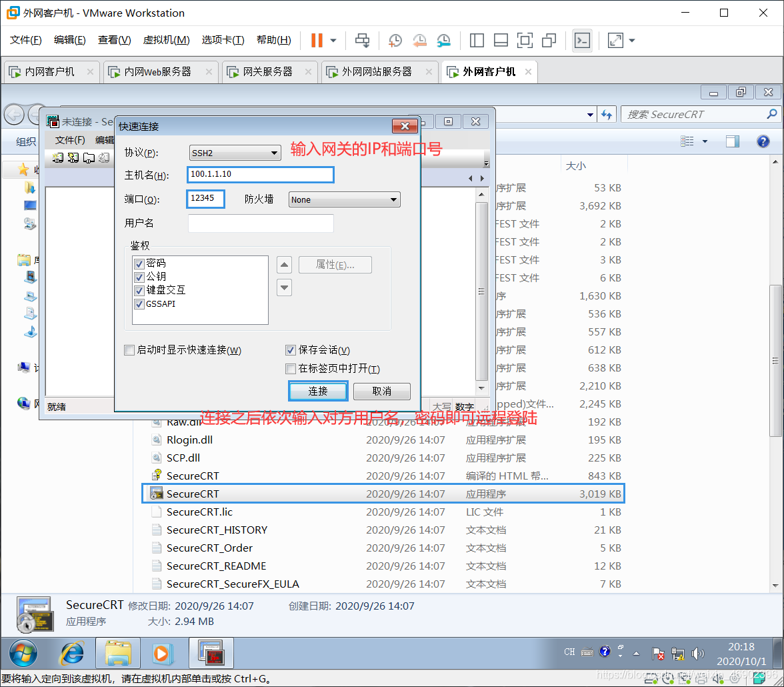Select the SecureCRT_HISTORY text file
784x687 pixels.
217,530
